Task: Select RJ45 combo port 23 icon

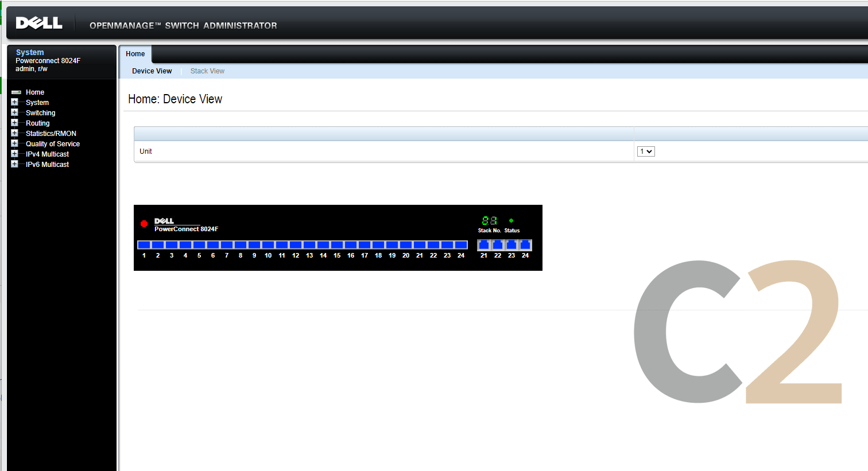Action: point(511,245)
